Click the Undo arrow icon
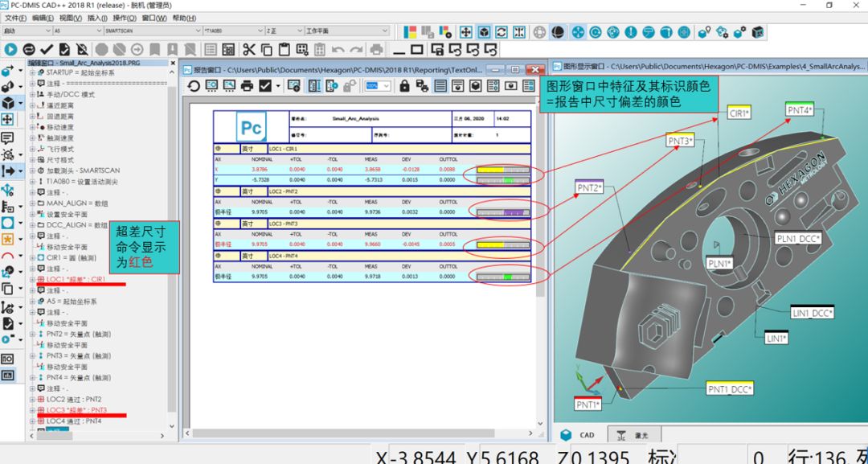The image size is (868, 464). coord(338,50)
